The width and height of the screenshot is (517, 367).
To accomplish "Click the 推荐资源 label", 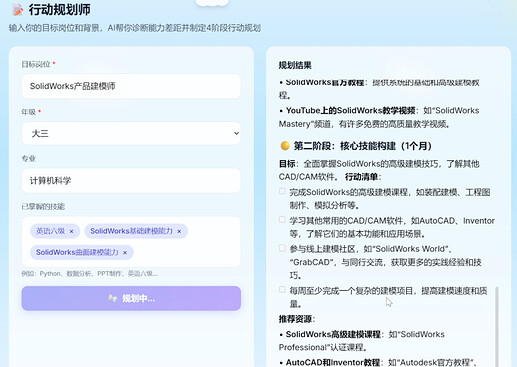I will [x=295, y=319].
